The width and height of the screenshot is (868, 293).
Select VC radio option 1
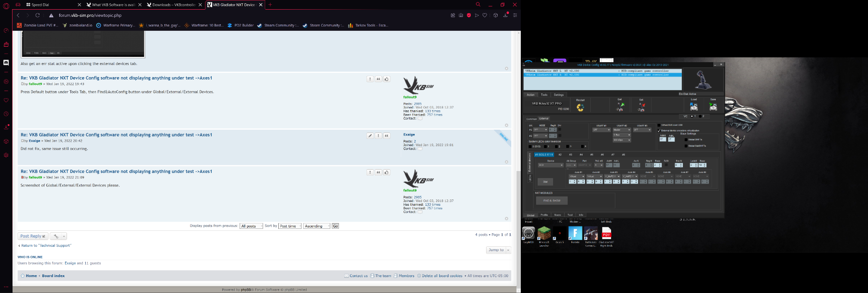click(692, 116)
